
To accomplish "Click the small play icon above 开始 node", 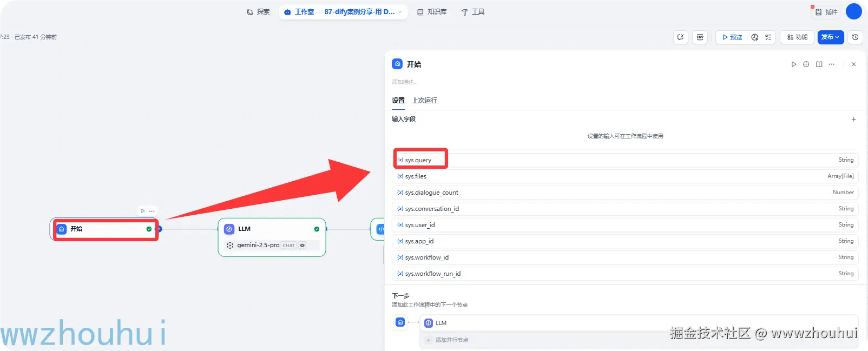I will tap(142, 211).
